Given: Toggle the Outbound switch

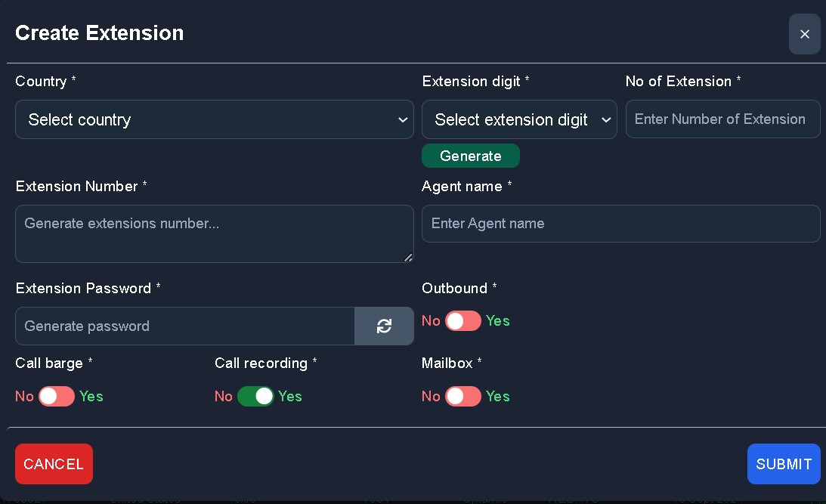Looking at the screenshot, I should (x=462, y=321).
